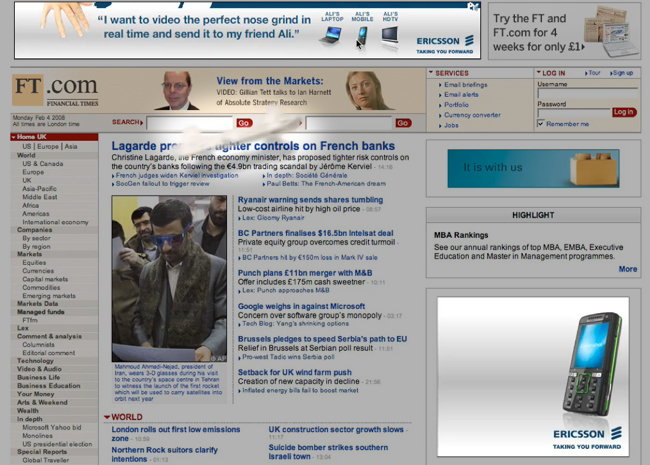This screenshot has height=465, width=650.
Task: Open World section in sidebar
Action: point(26,155)
